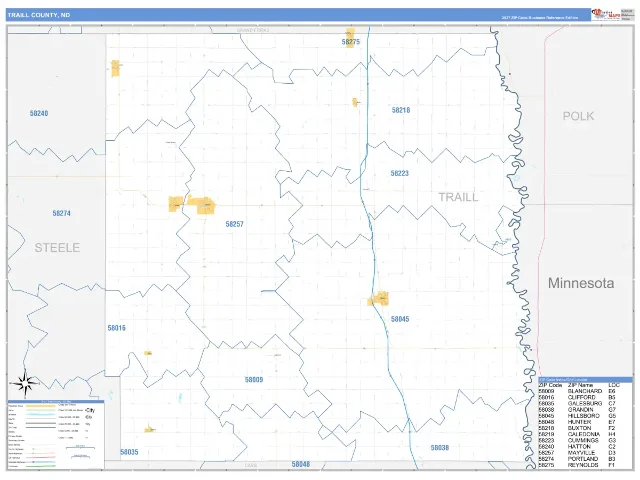Click the TRAILL county label

point(458,197)
